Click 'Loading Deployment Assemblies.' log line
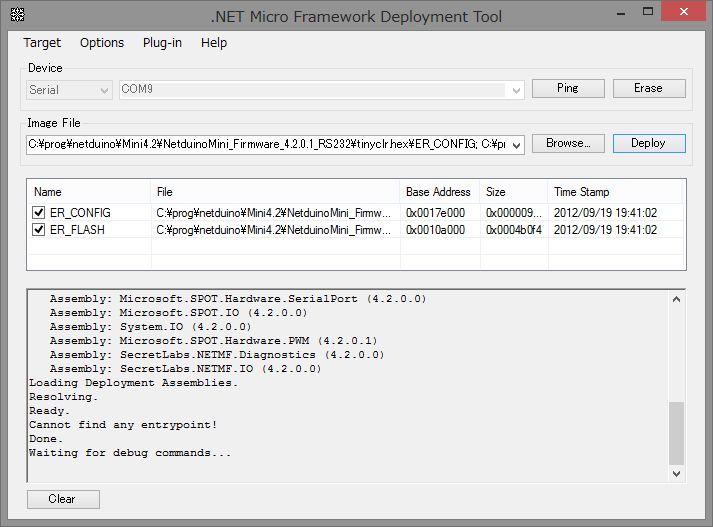This screenshot has width=713, height=527. tap(134, 383)
